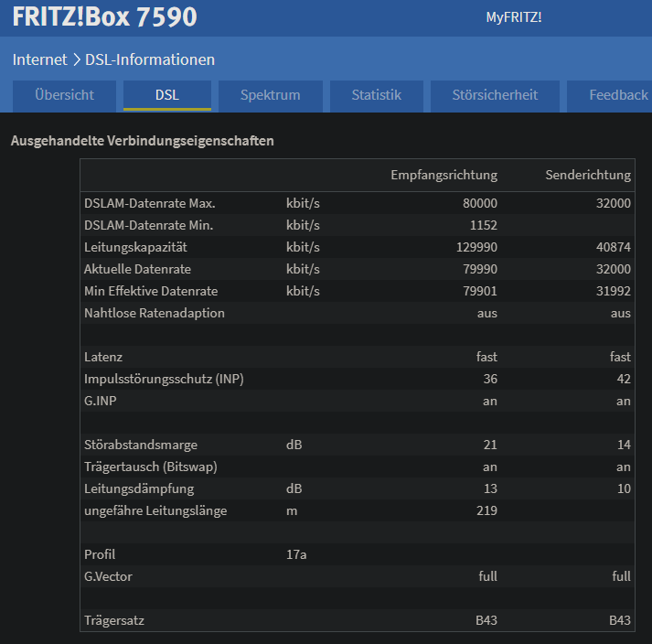Click the Profil value 17a
This screenshot has width=652, height=644.
pos(296,555)
